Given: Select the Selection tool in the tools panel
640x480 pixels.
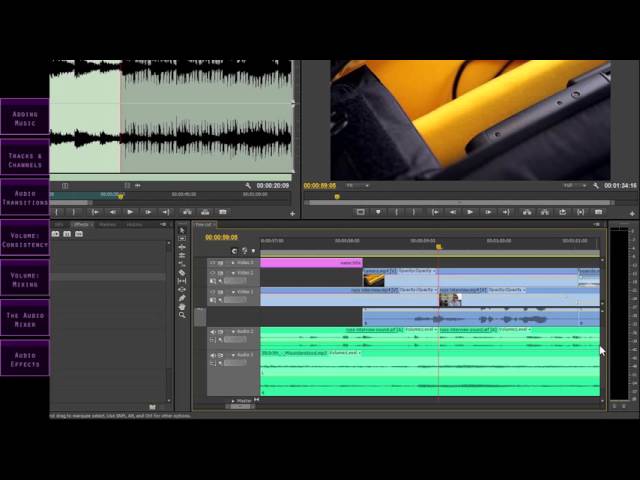Looking at the screenshot, I should click(182, 230).
